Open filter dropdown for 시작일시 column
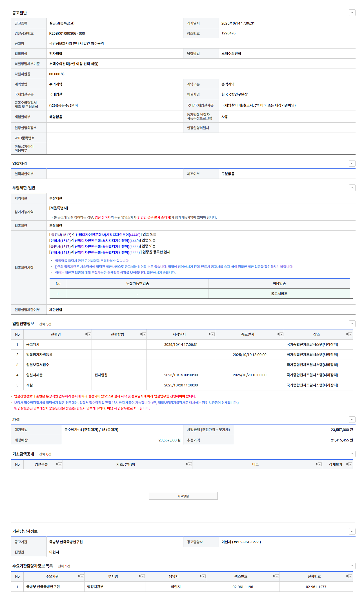This screenshot has height=607, width=364. click(213, 334)
